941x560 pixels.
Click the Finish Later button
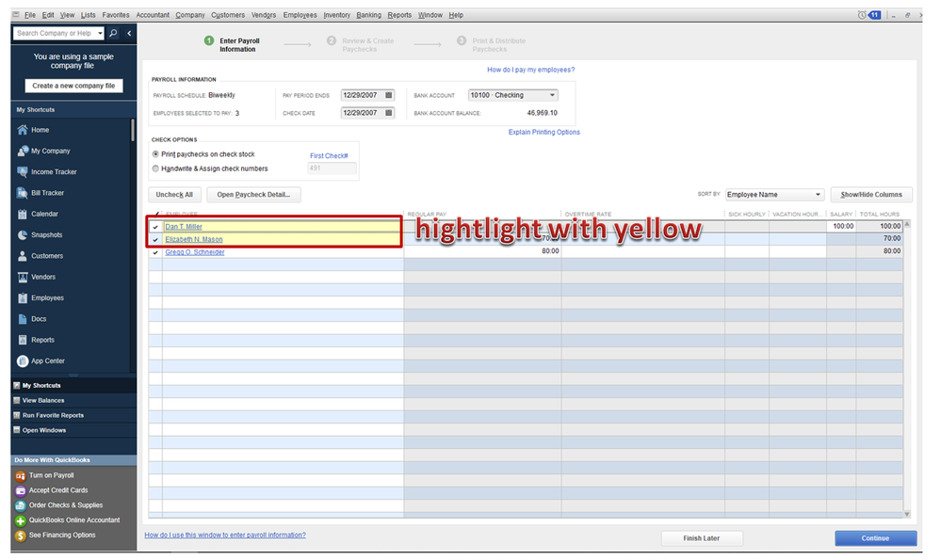(701, 537)
